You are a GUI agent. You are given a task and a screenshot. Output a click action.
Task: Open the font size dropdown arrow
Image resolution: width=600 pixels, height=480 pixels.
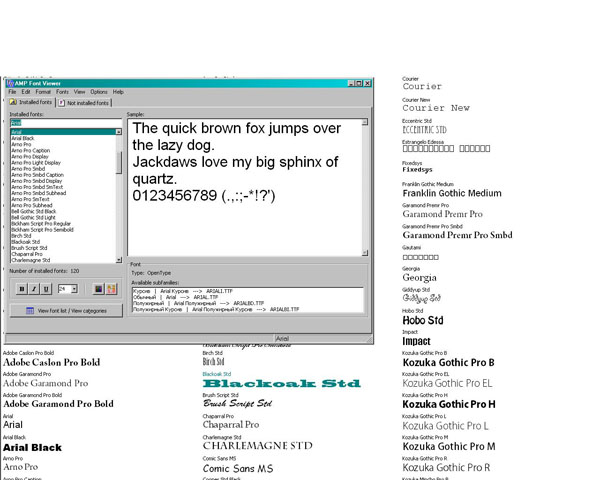coord(74,289)
